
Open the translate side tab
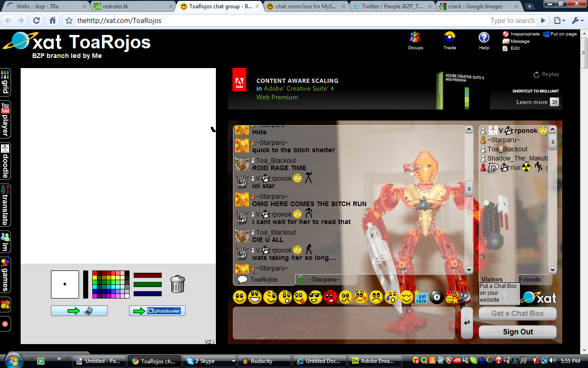6,205
